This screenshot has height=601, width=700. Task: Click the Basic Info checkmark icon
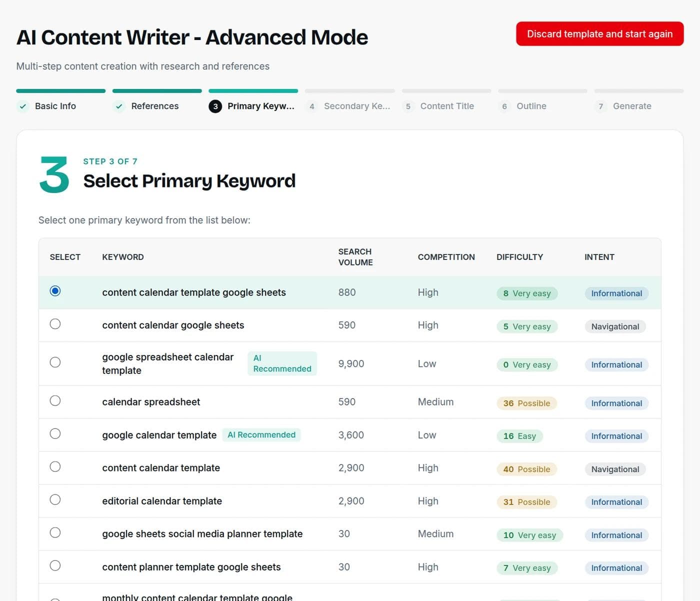(23, 106)
